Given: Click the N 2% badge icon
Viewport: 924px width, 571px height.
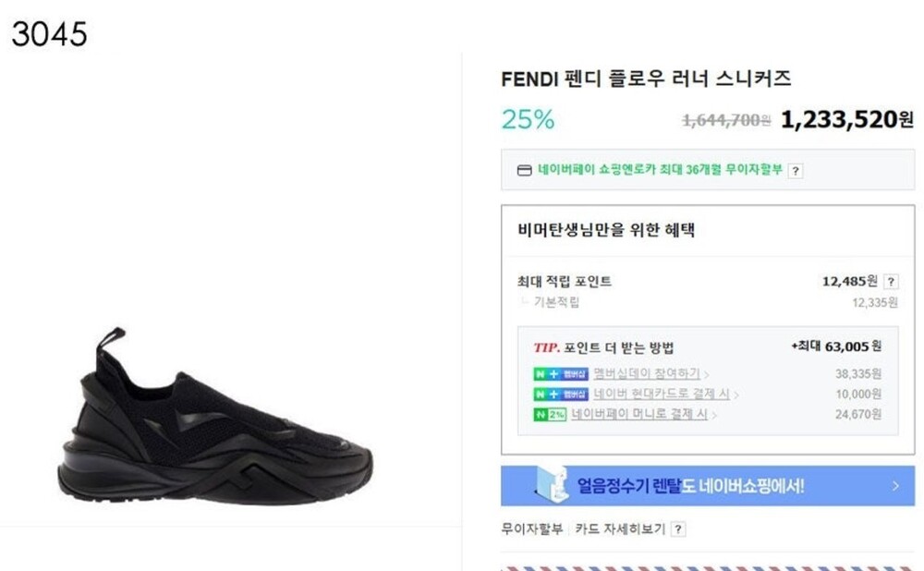Looking at the screenshot, I should [x=549, y=415].
